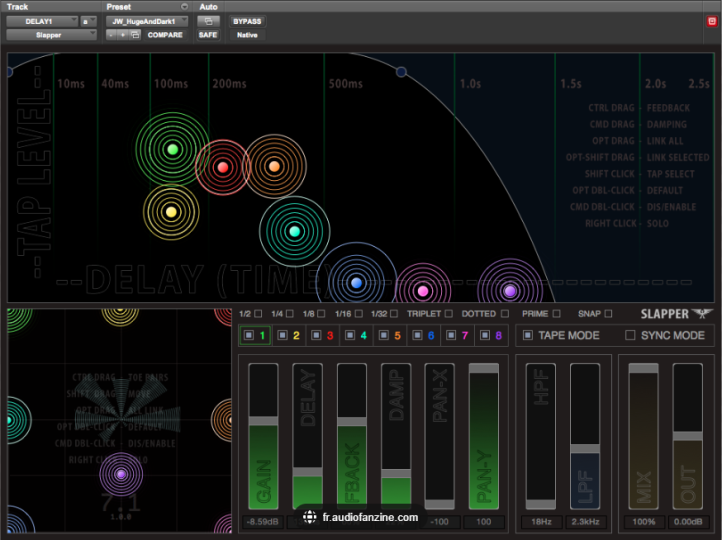Click the LPF frequency value field 2.3kHz

585,522
